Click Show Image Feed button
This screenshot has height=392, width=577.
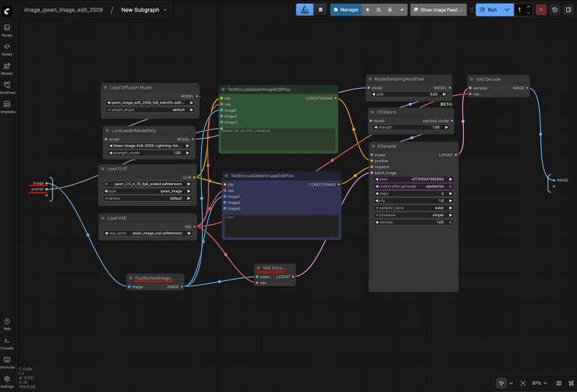click(x=439, y=10)
